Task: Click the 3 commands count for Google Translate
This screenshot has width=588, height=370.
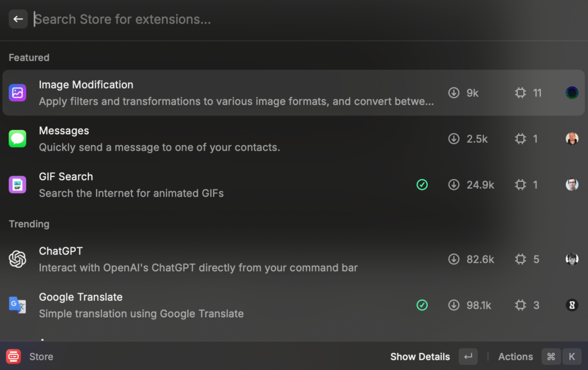Action: point(536,306)
